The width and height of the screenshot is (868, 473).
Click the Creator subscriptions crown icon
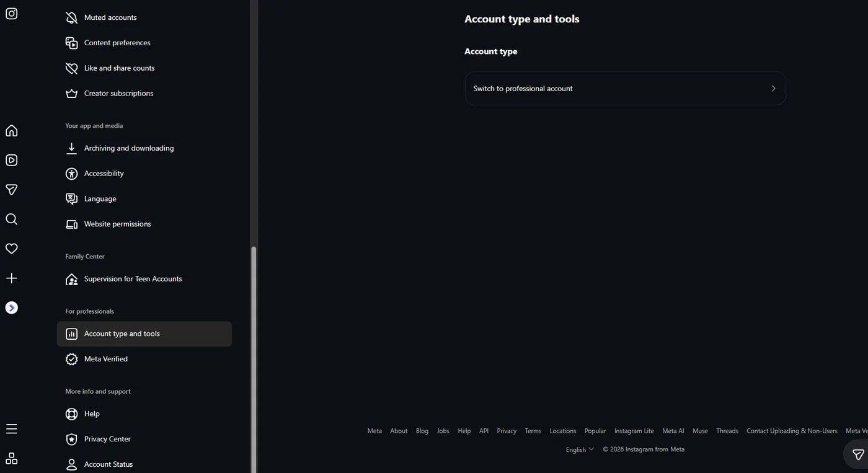tap(72, 94)
